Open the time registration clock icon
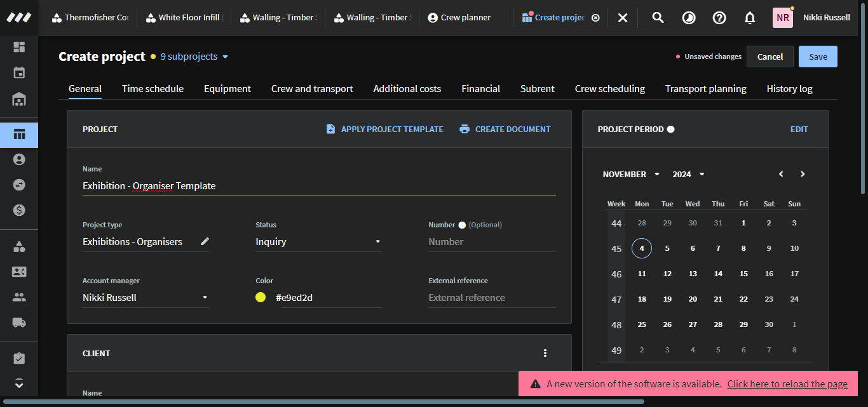Screen dimensions: 868x407 (x=689, y=18)
